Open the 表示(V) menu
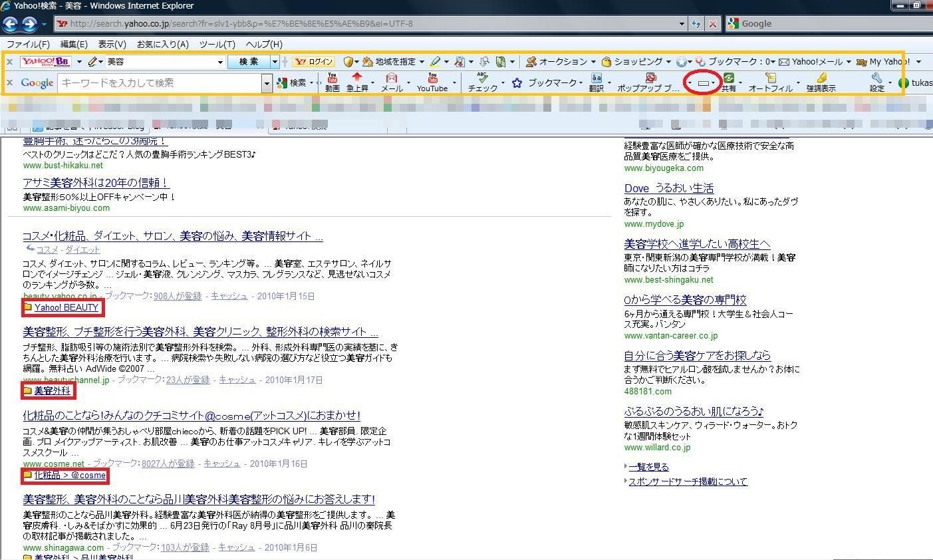Viewport: 933px width, 560px height. (112, 44)
